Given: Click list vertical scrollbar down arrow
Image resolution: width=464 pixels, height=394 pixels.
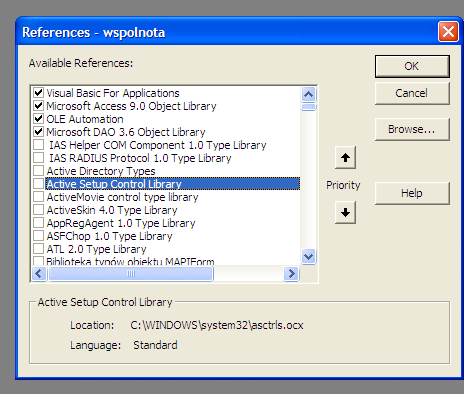Looking at the screenshot, I should click(x=309, y=257).
